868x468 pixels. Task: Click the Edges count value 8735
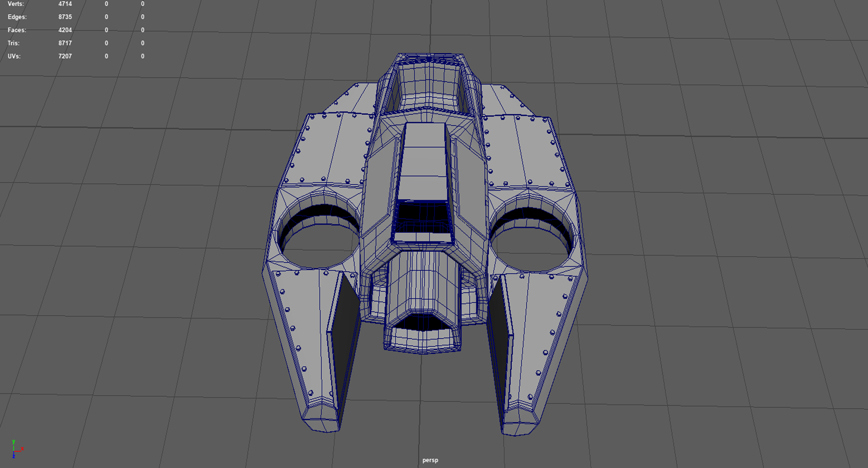pos(65,17)
